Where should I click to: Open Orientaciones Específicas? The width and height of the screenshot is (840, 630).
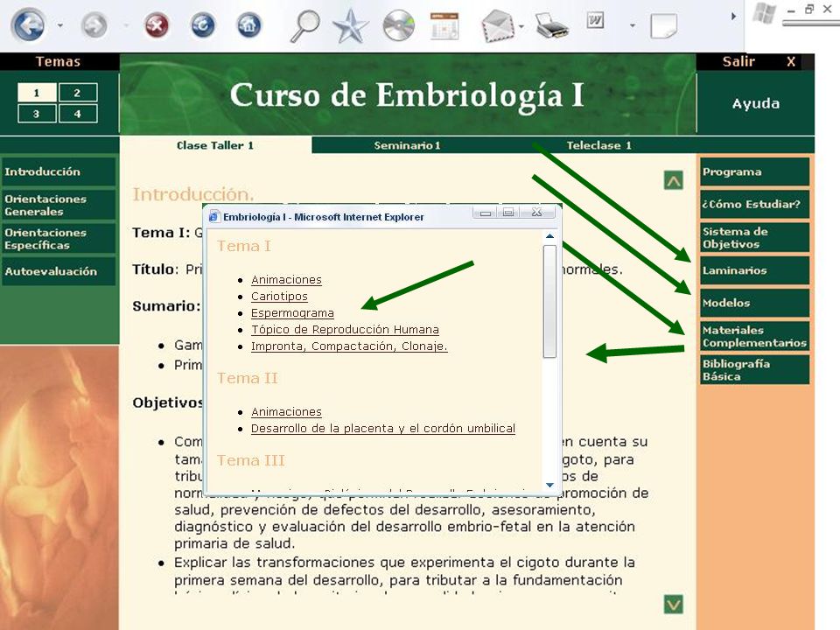click(59, 238)
